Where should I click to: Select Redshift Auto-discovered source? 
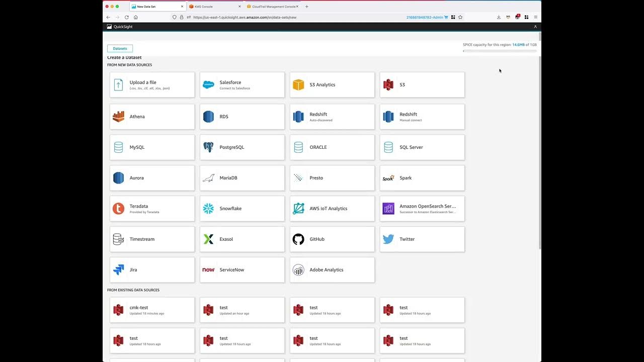tap(332, 117)
